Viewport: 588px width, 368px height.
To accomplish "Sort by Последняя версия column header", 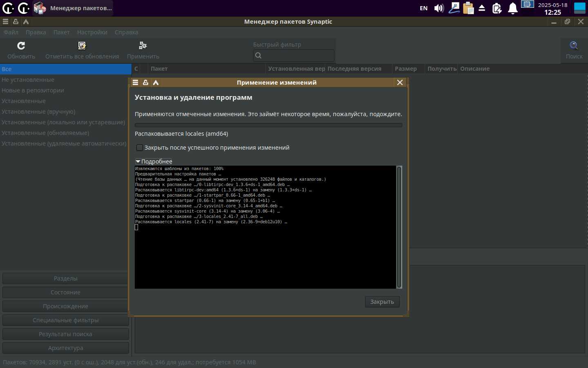I will coord(359,69).
